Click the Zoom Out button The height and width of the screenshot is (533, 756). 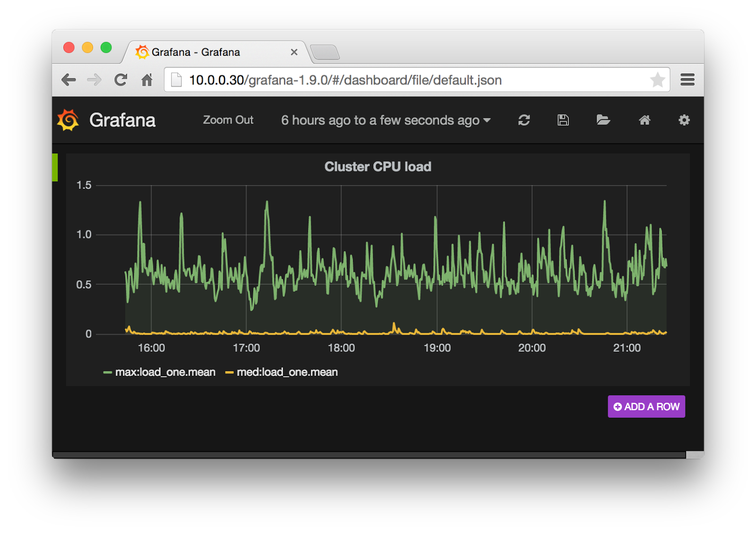click(228, 120)
